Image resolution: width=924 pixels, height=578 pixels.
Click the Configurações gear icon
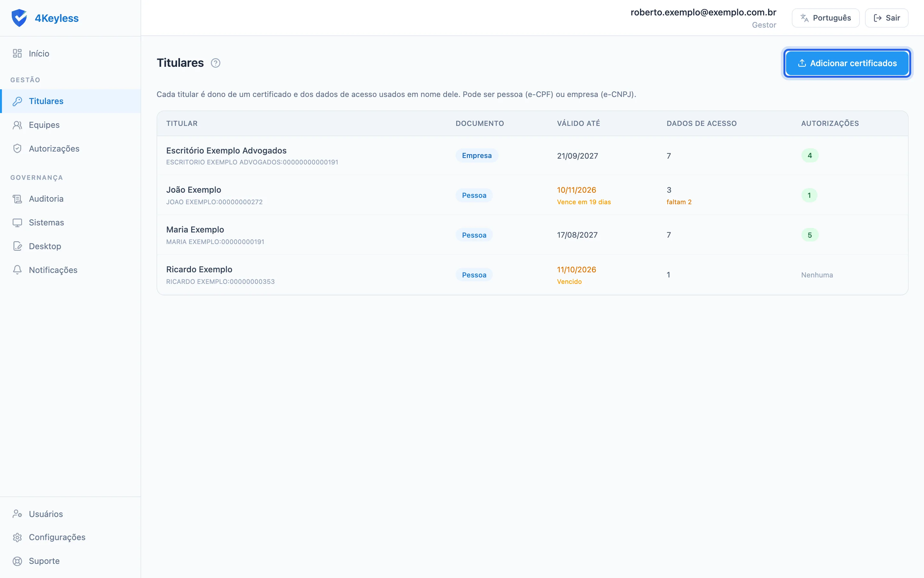click(17, 538)
